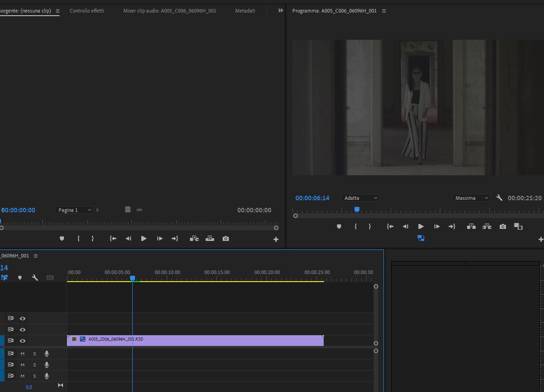Open the Pagina 1 dropdown
The height and width of the screenshot is (392, 544).
74,210
